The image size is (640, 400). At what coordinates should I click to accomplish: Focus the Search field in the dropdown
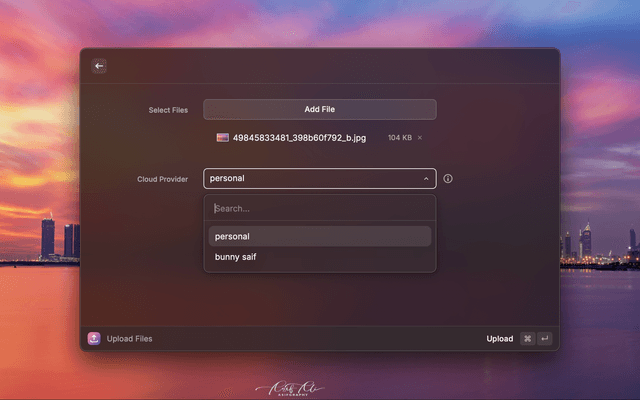(x=320, y=208)
